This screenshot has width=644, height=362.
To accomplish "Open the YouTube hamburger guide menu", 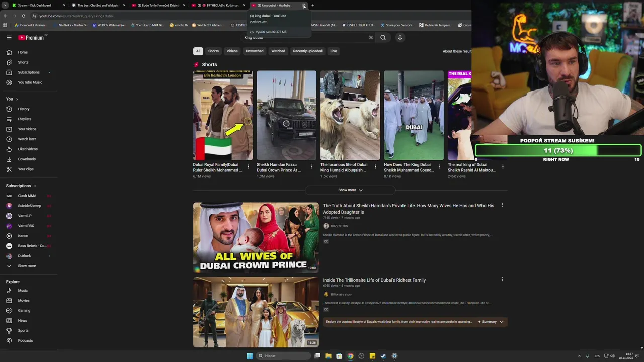I will click(9, 37).
